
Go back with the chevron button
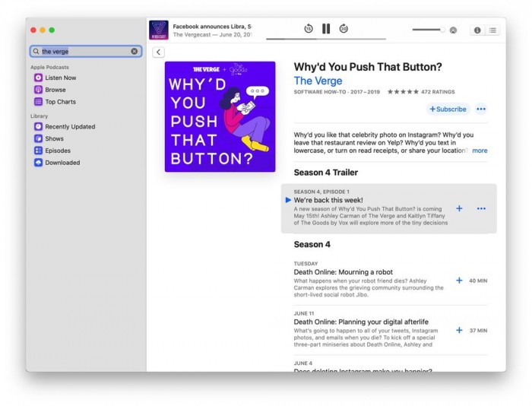[158, 52]
